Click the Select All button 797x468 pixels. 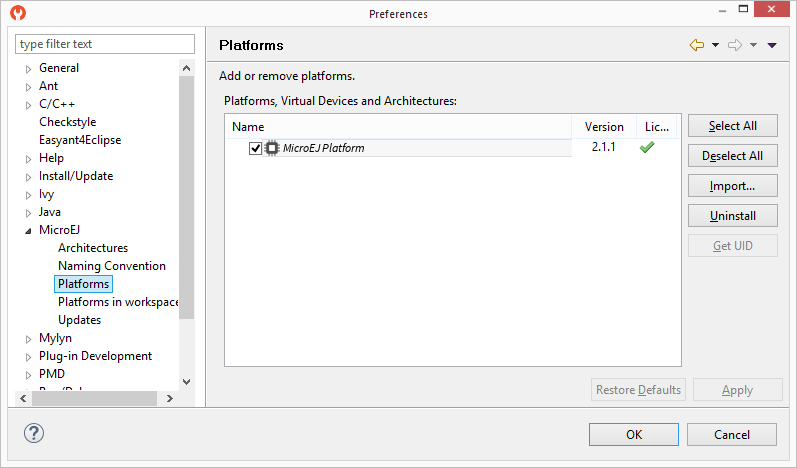pos(732,126)
